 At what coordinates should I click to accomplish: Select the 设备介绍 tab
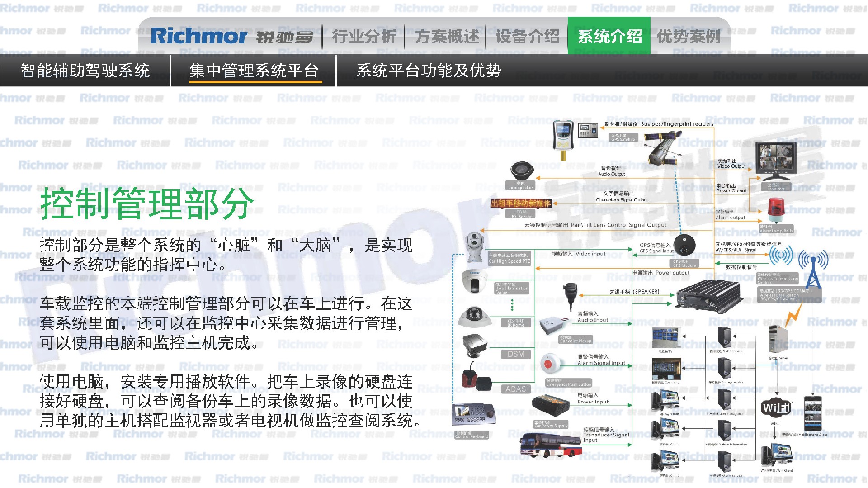pos(527,36)
